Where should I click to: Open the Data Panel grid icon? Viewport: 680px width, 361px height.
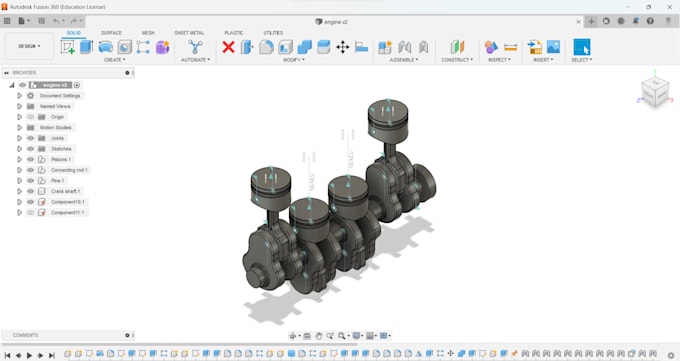tap(7, 21)
